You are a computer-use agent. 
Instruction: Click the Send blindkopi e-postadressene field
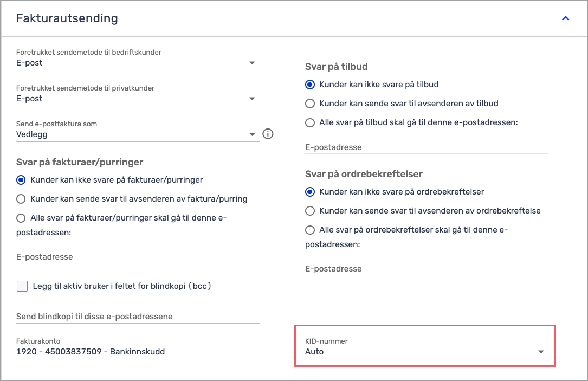click(138, 316)
